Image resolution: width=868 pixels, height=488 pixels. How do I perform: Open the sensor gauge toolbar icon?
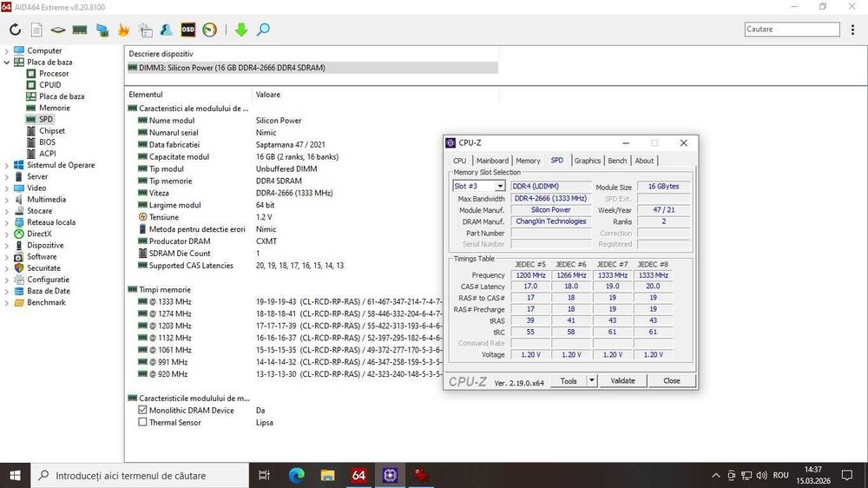coord(209,30)
